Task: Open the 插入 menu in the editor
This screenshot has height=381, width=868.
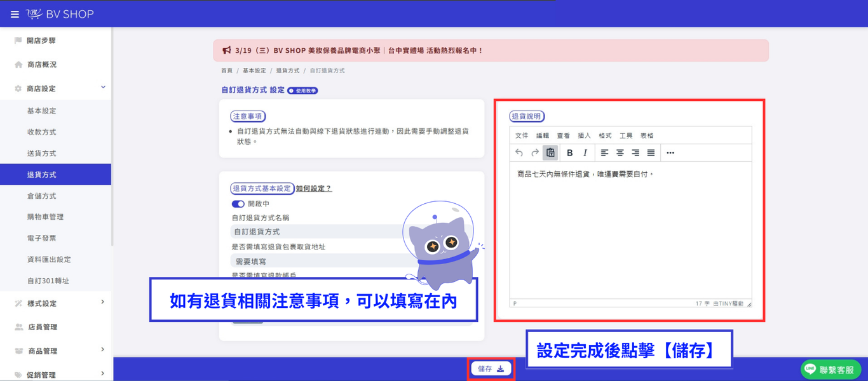Action: [x=584, y=135]
